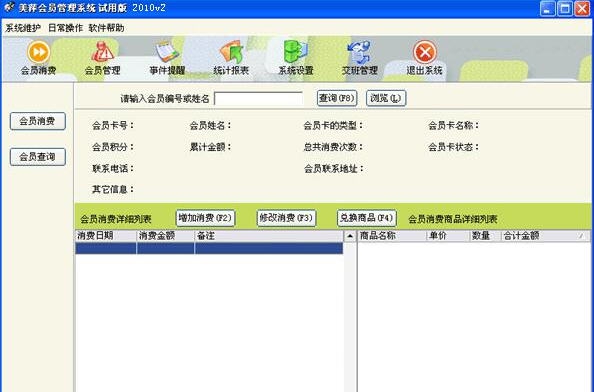
Task: Sort by 消费日期 column header
Action: pyautogui.click(x=106, y=236)
